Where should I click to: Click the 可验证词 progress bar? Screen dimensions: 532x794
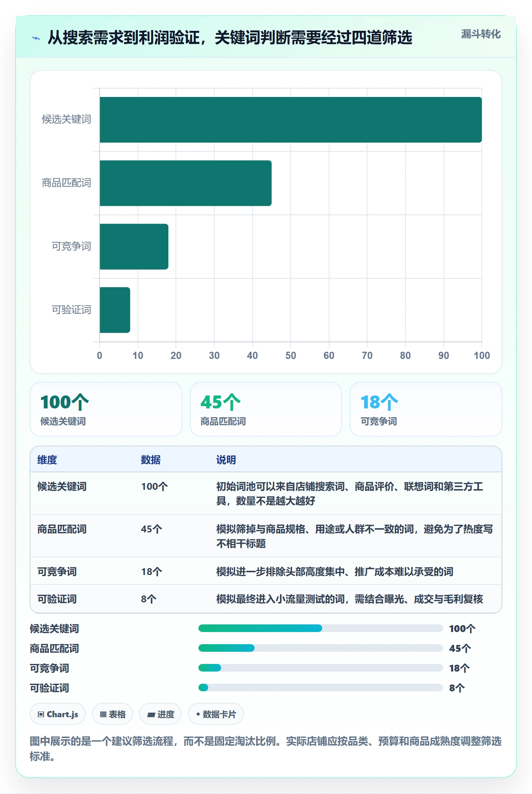[x=321, y=688]
